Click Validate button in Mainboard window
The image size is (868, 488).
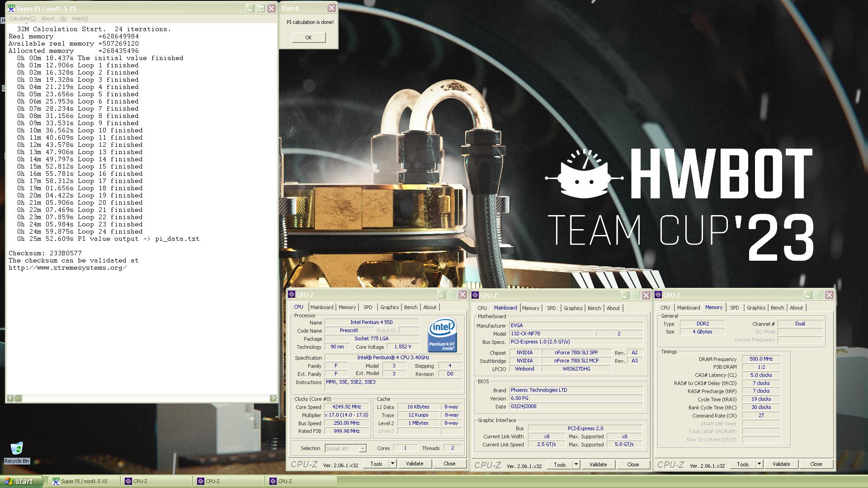598,465
